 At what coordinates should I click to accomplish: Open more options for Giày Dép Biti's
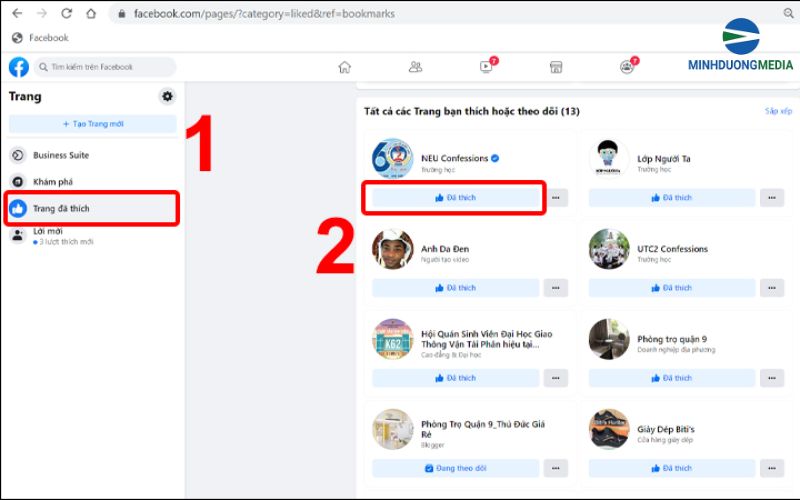772,468
